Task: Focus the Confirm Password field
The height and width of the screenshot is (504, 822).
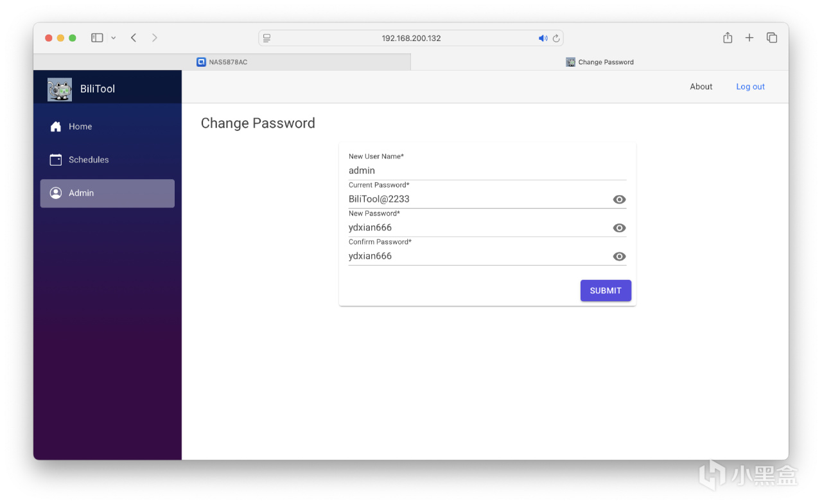Action: pyautogui.click(x=479, y=256)
